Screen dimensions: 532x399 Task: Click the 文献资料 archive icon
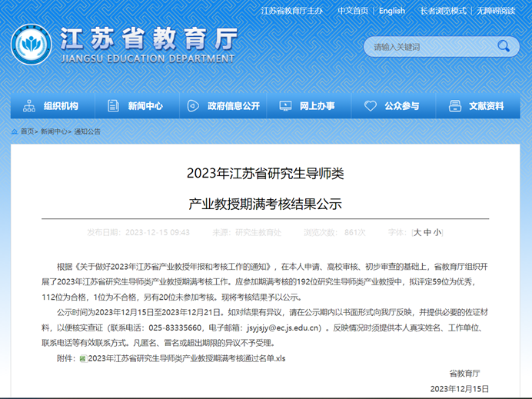454,106
